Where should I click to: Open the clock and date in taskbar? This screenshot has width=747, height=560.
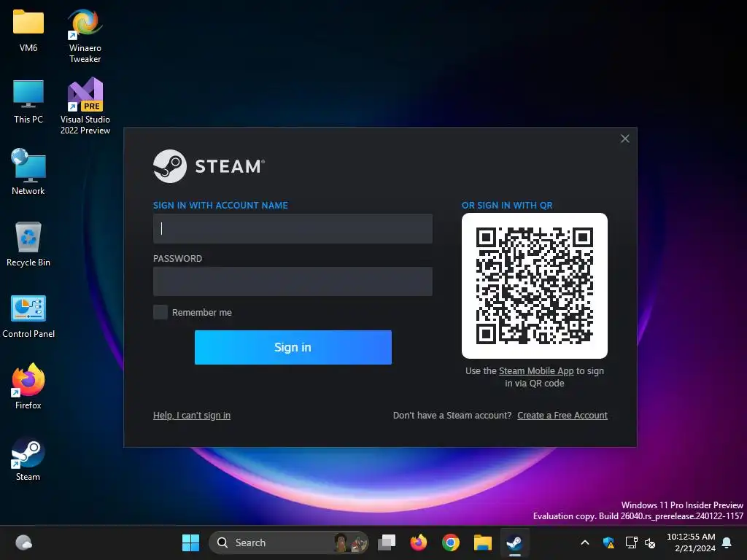[691, 542]
